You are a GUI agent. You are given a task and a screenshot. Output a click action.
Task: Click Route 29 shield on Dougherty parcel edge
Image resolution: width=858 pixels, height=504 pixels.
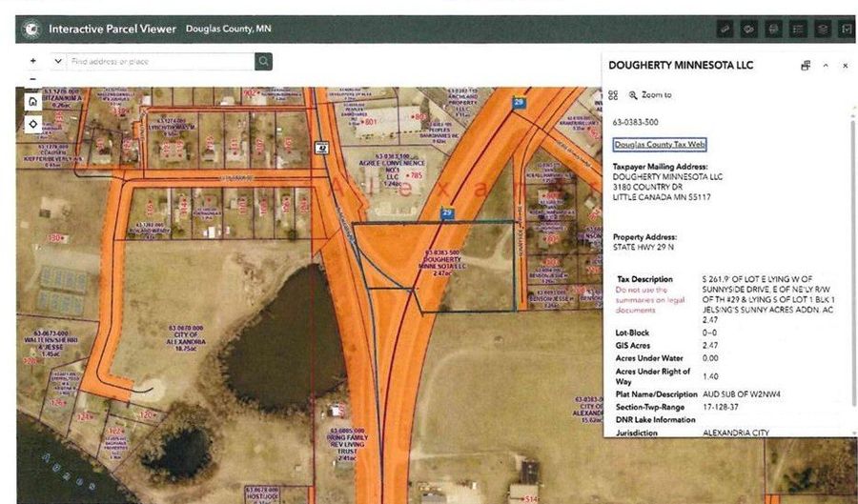point(448,213)
